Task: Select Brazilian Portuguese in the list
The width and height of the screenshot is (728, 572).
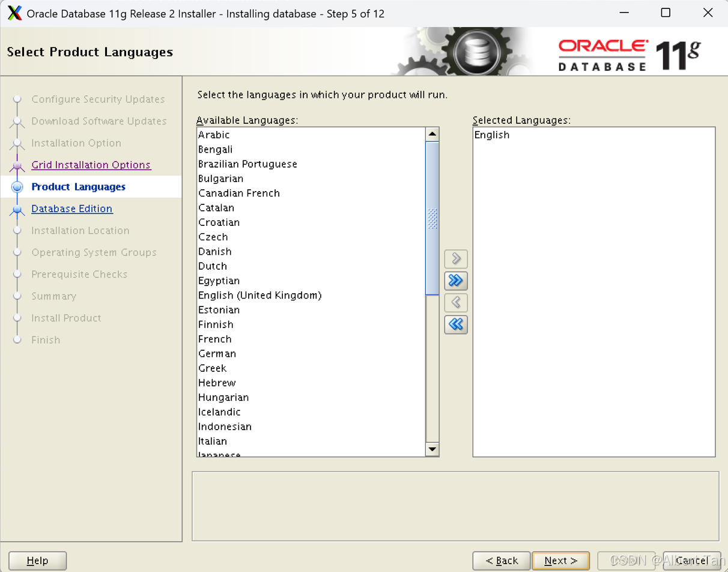Action: (311, 164)
